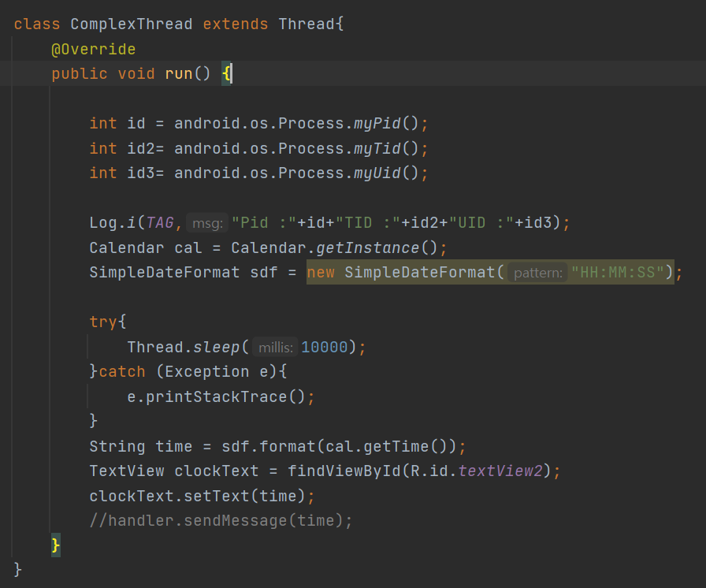Click e.printStackTrace() call
Viewport: 706px width, 588px height.
point(217,396)
